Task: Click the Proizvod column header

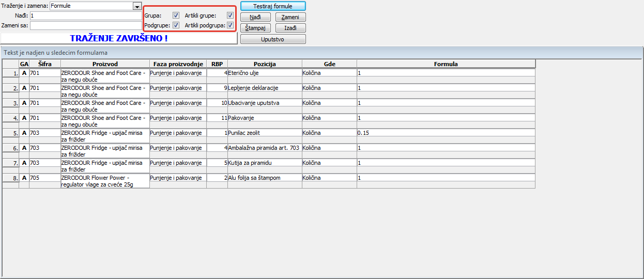Action: coord(105,64)
